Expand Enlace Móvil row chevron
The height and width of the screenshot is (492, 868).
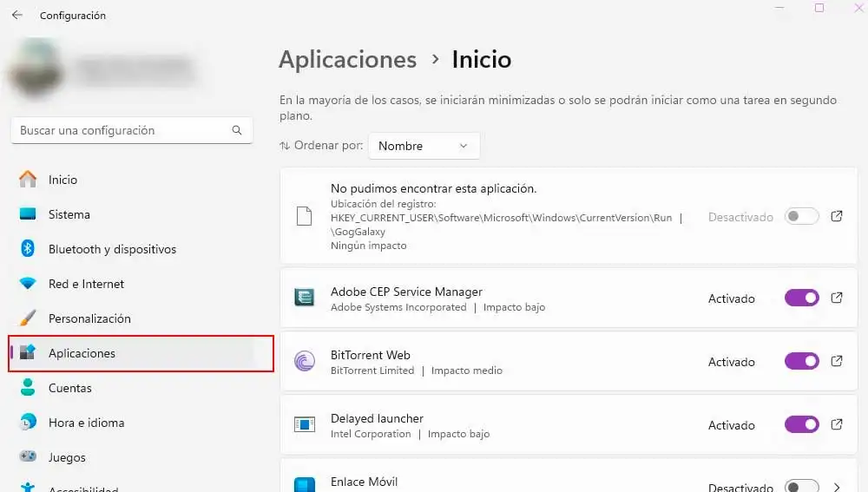(837, 487)
